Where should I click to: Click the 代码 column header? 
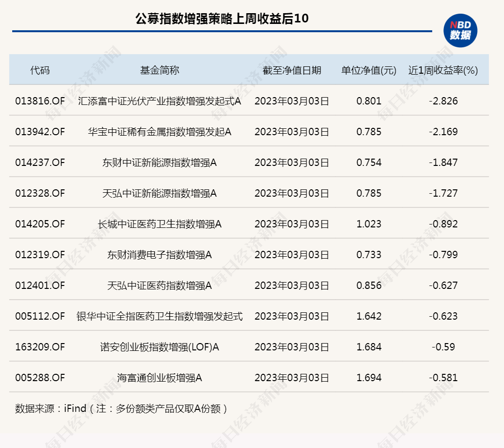[40, 70]
